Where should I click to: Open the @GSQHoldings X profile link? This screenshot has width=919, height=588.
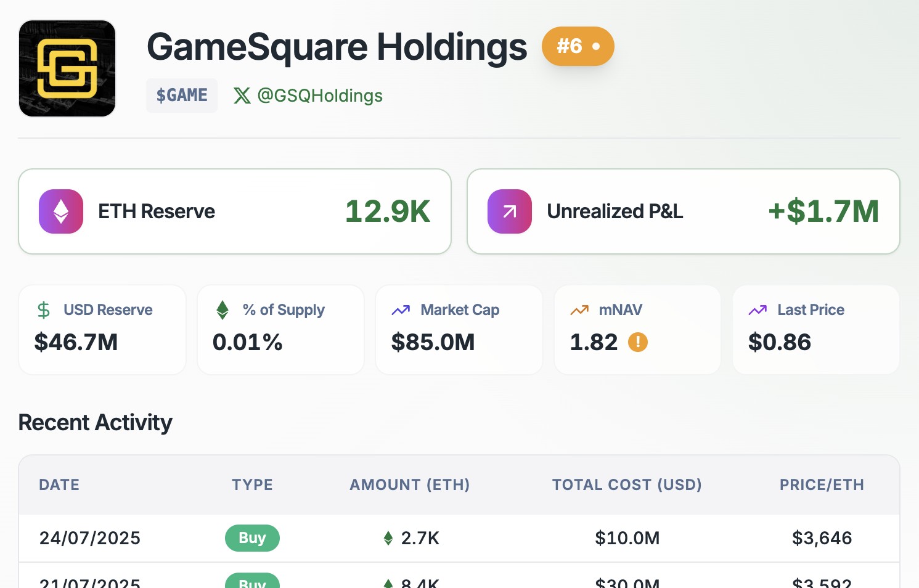pos(320,96)
